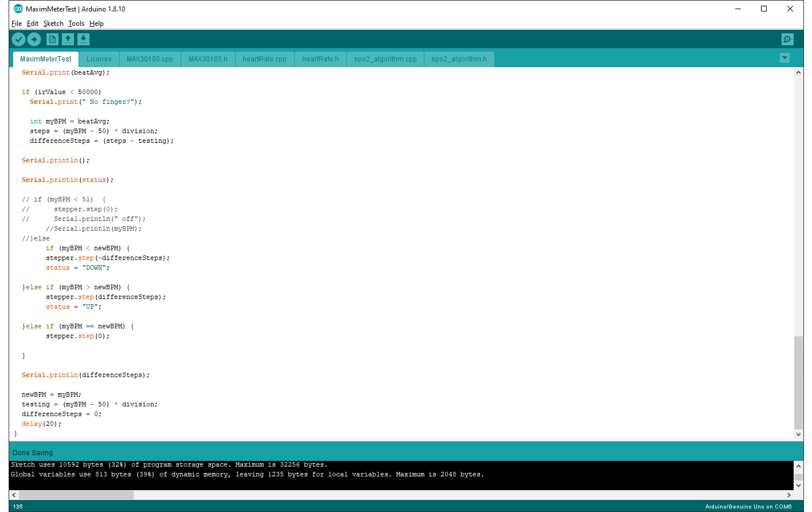812x512 pixels.
Task: Click the editor scroll-up arrow
Action: (x=798, y=72)
